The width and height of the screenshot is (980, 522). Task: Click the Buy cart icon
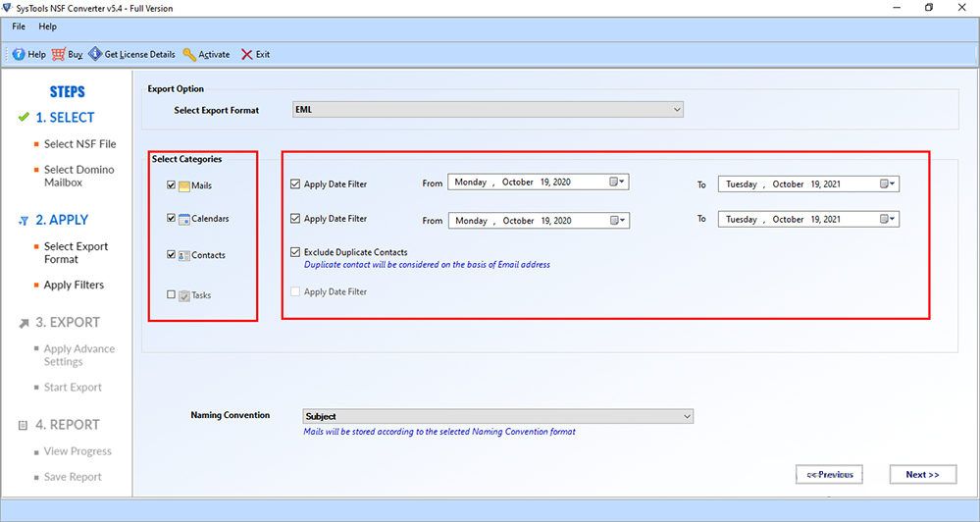pyautogui.click(x=58, y=54)
